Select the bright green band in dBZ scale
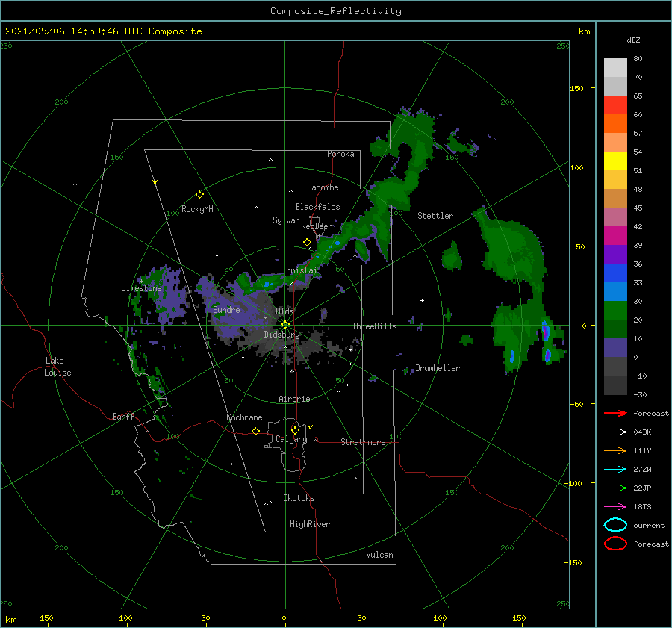 tap(615, 311)
